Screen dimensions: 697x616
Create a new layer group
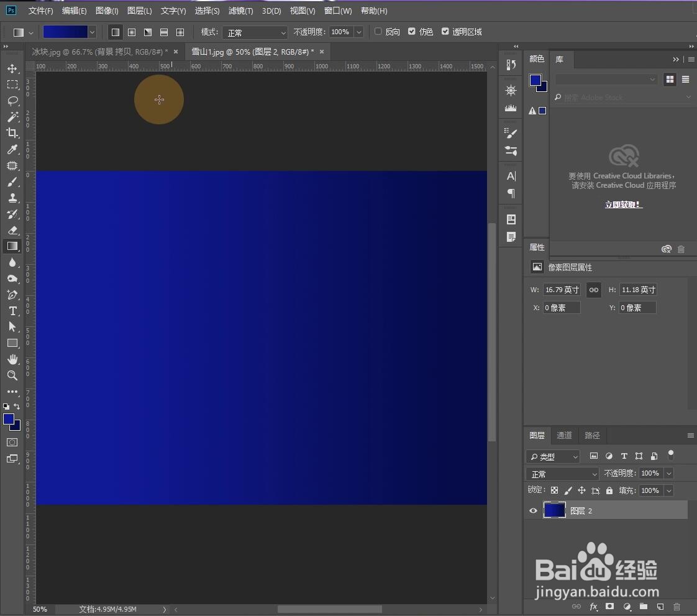643,607
